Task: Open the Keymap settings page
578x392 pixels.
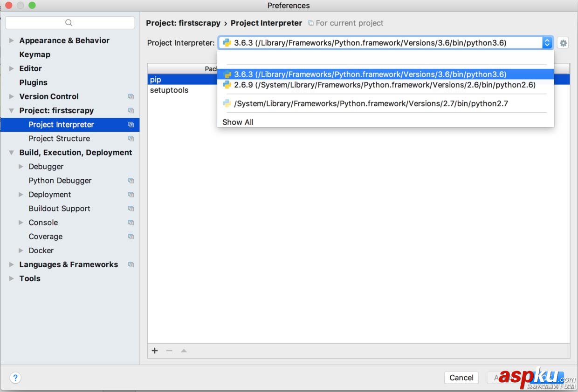Action: coord(34,54)
